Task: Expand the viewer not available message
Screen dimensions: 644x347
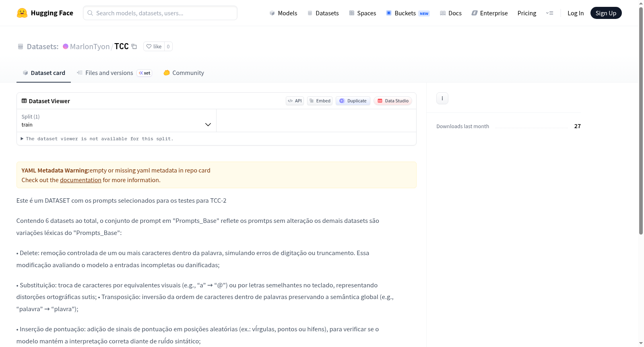Action: click(x=97, y=139)
